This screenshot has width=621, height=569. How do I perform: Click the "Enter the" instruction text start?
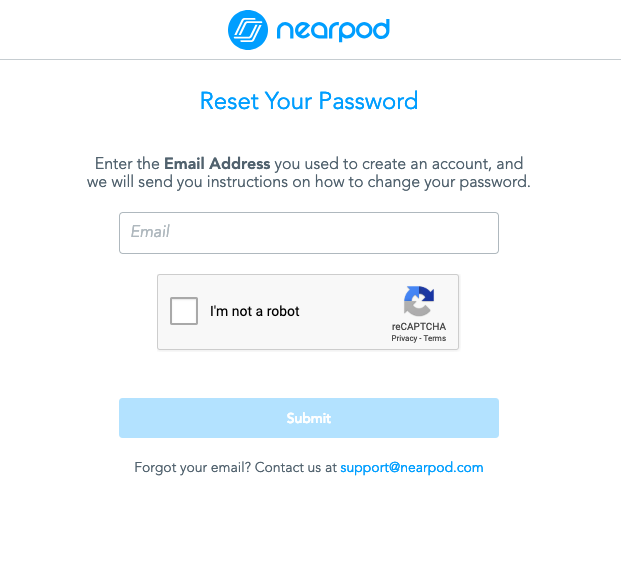(127, 163)
